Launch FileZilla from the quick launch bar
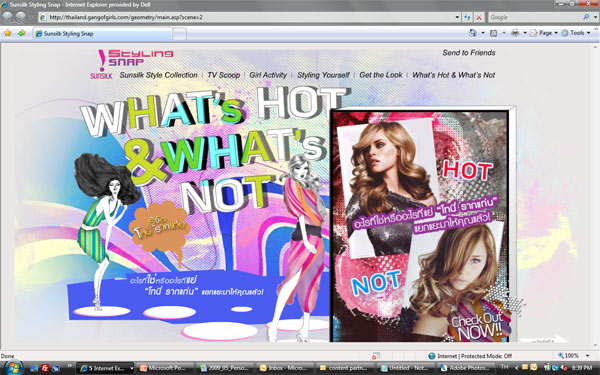600x375 pixels. click(45, 368)
